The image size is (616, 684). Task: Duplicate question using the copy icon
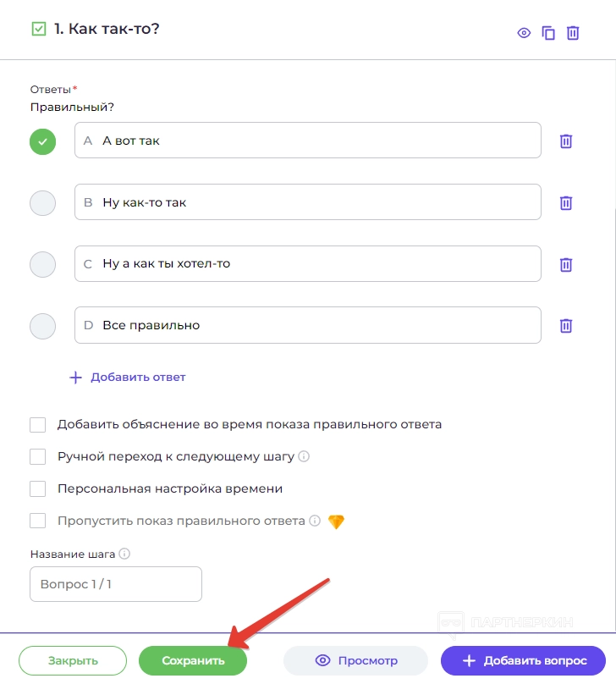tap(548, 33)
